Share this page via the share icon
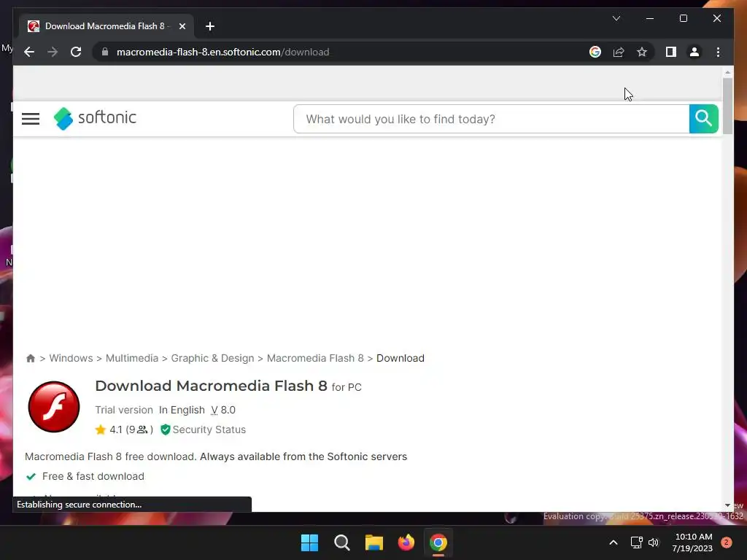This screenshot has width=747, height=560. [619, 52]
